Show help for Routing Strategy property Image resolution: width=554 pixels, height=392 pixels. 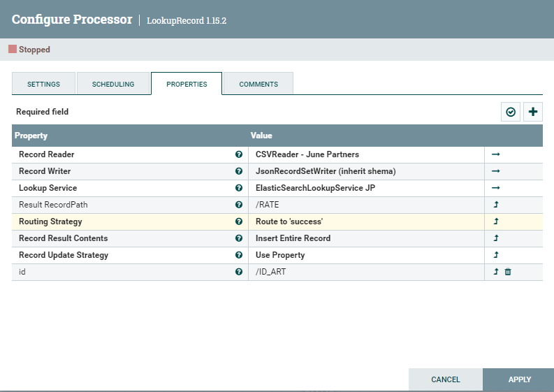pos(239,222)
